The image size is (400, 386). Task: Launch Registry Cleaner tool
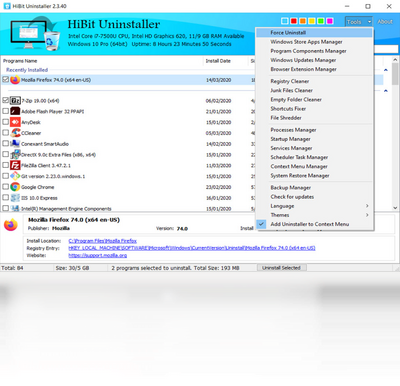314,81
